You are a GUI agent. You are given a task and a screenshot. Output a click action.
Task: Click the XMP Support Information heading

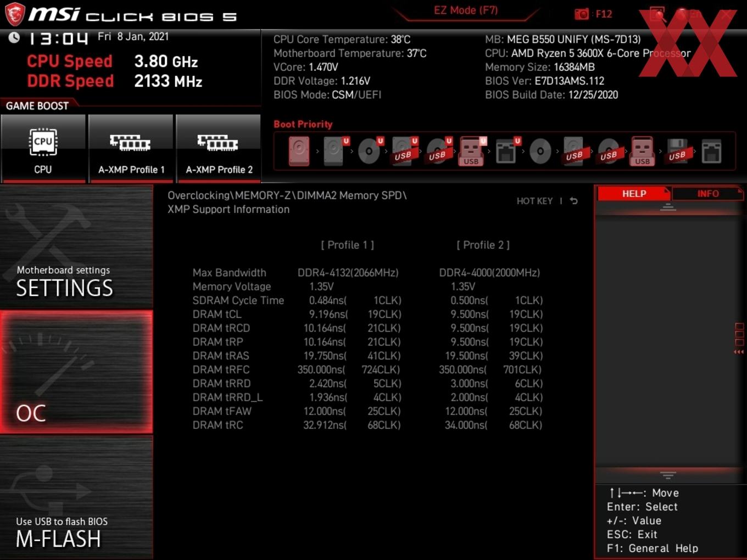tap(228, 209)
